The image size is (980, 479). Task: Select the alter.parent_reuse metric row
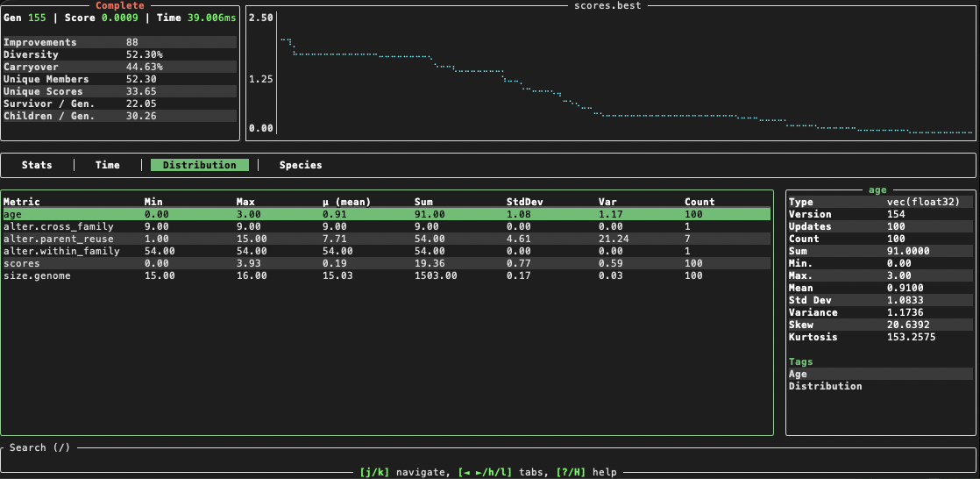pyautogui.click(x=387, y=239)
